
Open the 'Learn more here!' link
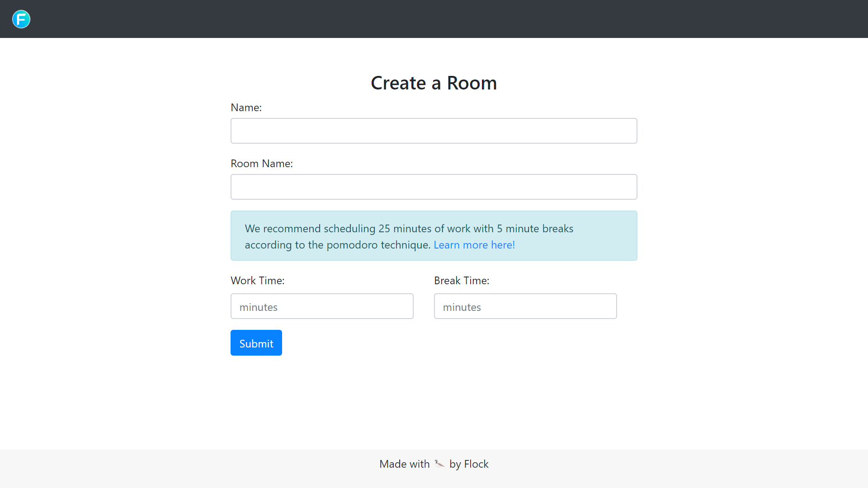click(474, 245)
